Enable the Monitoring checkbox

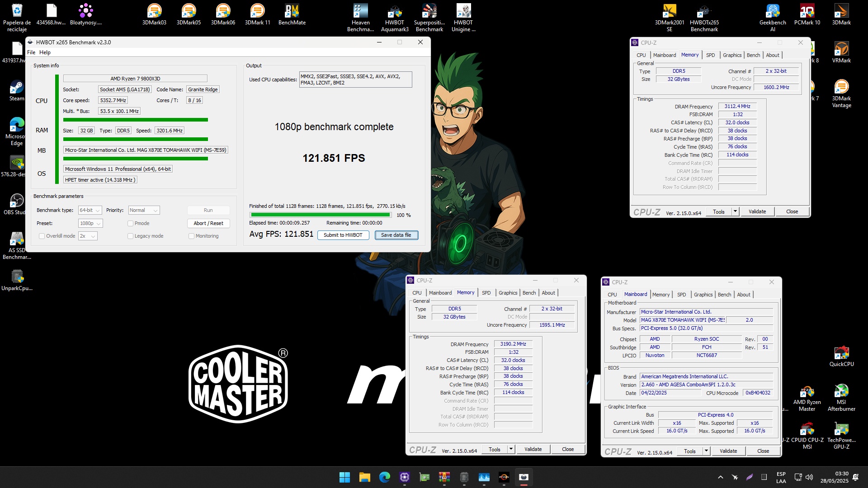coord(191,236)
